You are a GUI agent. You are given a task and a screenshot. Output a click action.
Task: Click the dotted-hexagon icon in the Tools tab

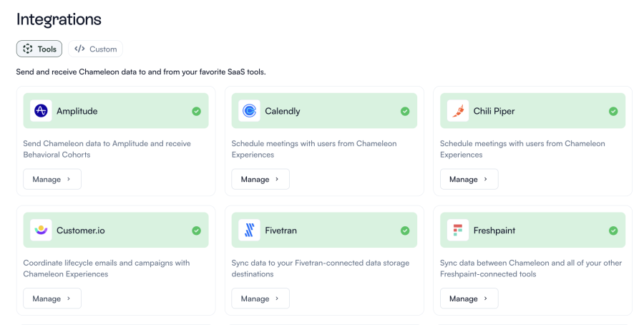click(x=27, y=49)
